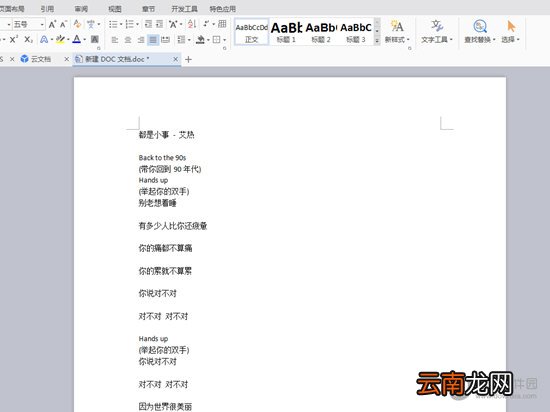Toggle character shading icon
550x412 pixels.
(94, 39)
